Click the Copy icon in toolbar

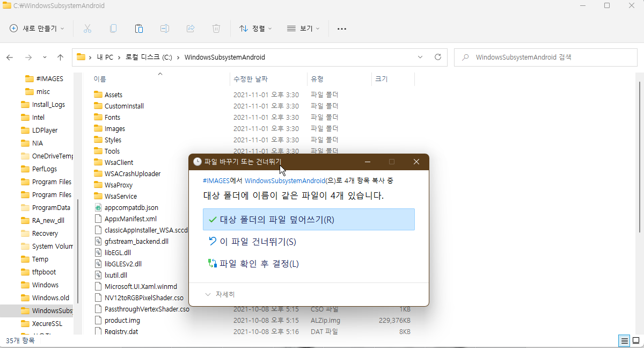click(x=113, y=28)
